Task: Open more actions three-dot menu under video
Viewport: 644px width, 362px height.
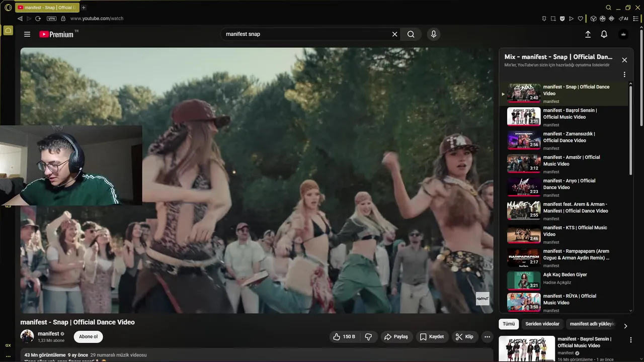Action: [x=487, y=337]
